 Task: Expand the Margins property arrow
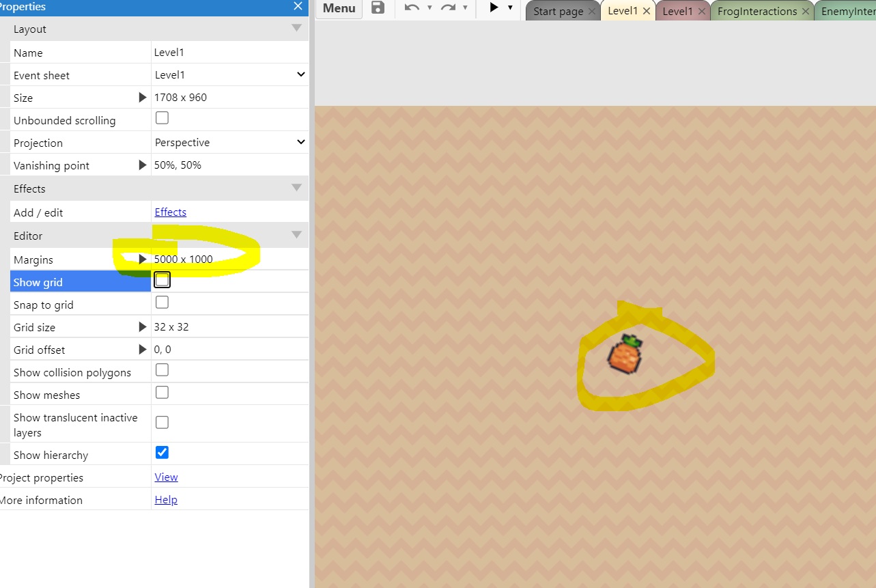pos(143,260)
